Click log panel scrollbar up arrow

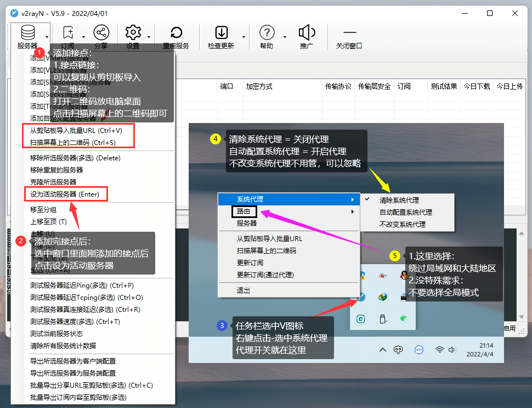(x=522, y=233)
